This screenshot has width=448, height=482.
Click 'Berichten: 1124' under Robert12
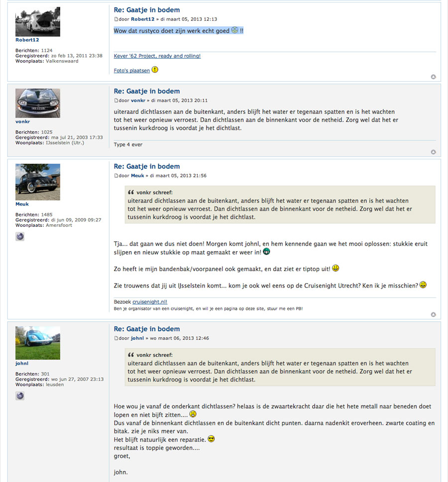[34, 50]
